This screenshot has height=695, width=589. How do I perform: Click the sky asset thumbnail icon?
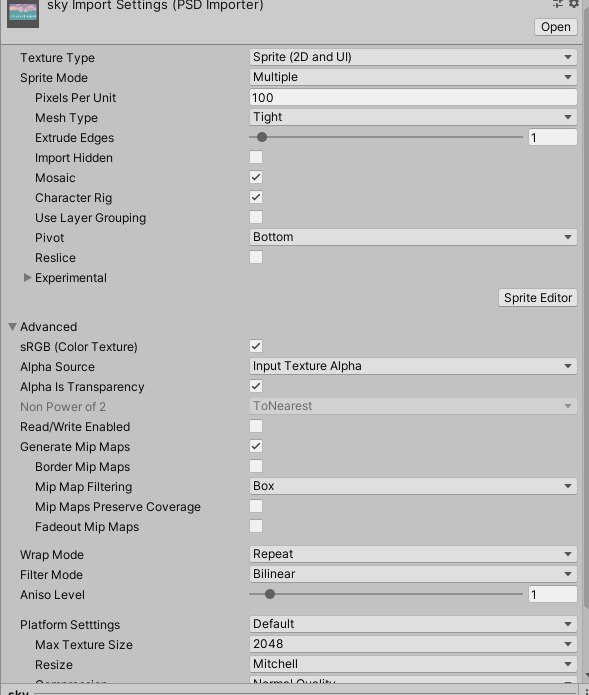pyautogui.click(x=23, y=13)
